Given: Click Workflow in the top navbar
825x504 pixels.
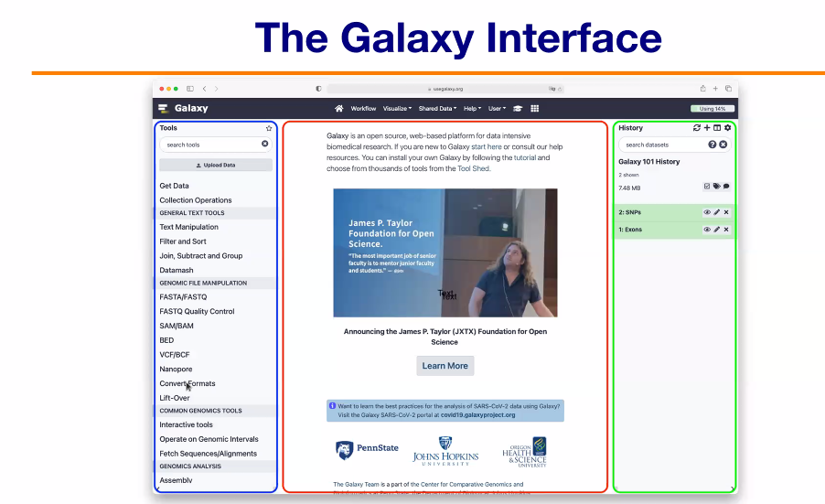Looking at the screenshot, I should tap(364, 108).
